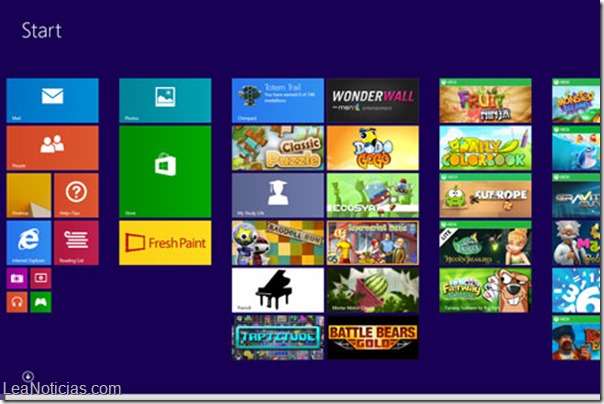
Task: Open the My Study Life tile
Action: pos(278,195)
